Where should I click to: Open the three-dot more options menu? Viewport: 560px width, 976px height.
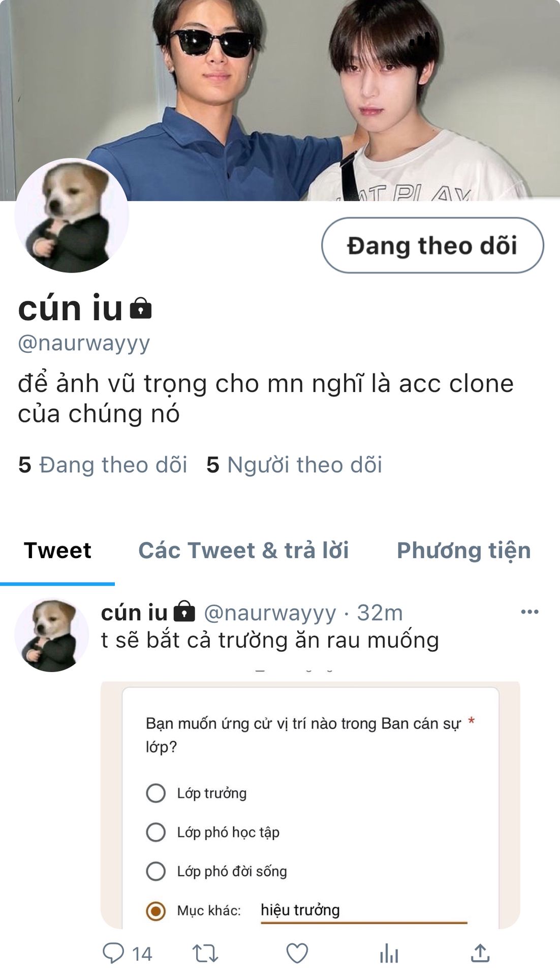tap(530, 612)
